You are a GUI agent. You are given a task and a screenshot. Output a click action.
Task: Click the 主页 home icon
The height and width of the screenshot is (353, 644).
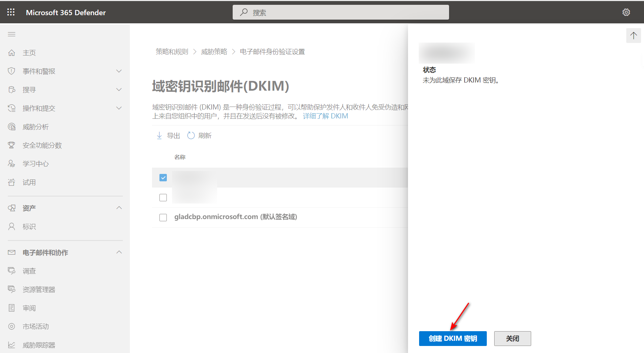click(x=11, y=53)
